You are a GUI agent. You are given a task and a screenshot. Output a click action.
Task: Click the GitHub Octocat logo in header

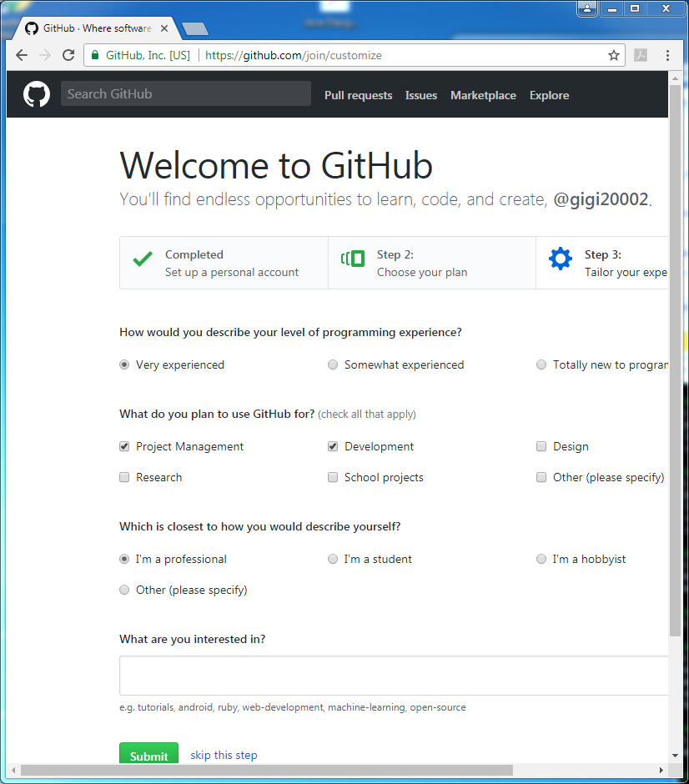(x=37, y=94)
